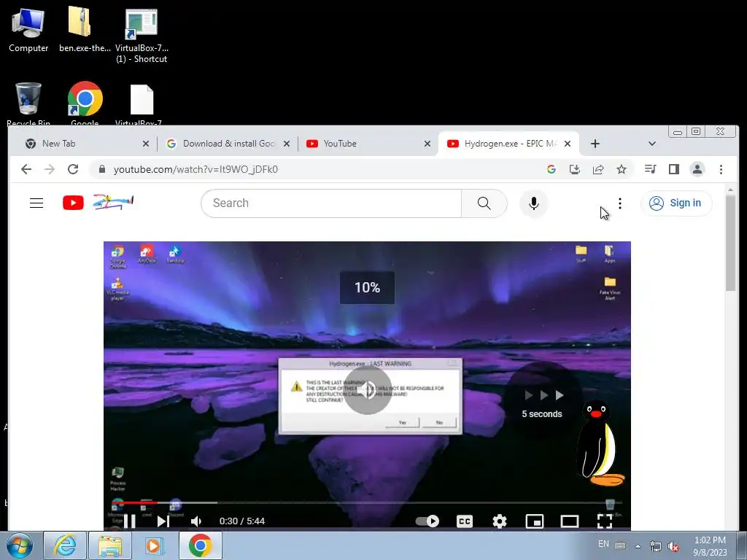Toggle autoplay switch in player
This screenshot has width=747, height=560.
(x=427, y=521)
